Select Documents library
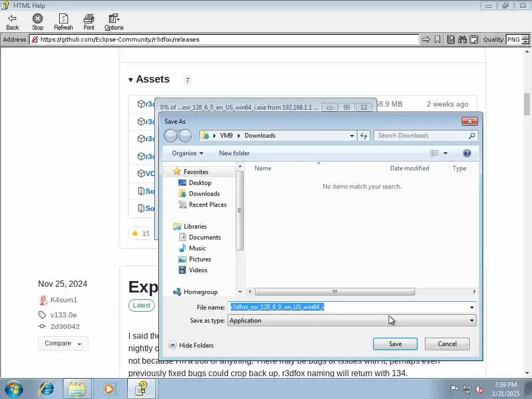This screenshot has height=399, width=532. 205,237
